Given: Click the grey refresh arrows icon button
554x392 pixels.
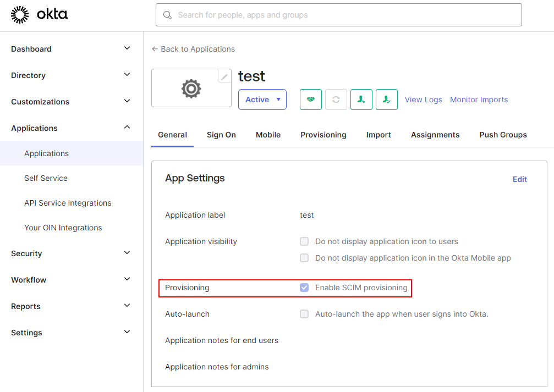Looking at the screenshot, I should [x=336, y=100].
